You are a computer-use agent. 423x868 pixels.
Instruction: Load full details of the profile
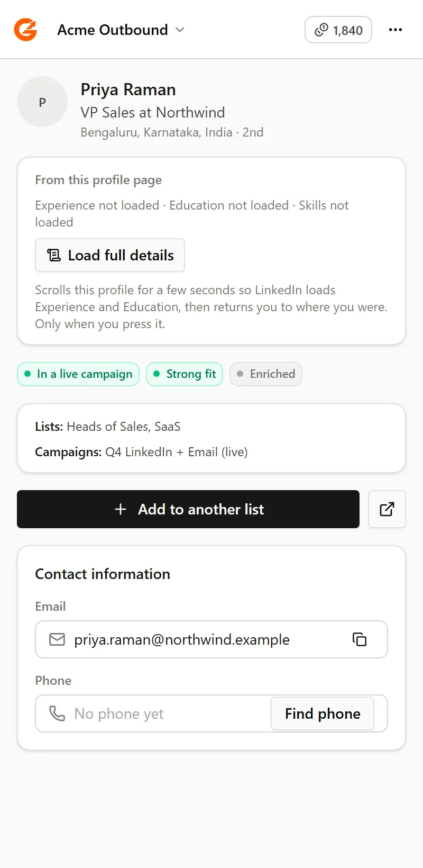[x=110, y=255]
